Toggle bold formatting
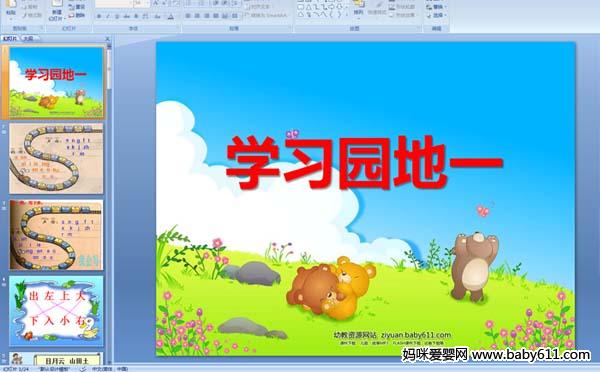The width and height of the screenshot is (600, 372). click(x=99, y=16)
